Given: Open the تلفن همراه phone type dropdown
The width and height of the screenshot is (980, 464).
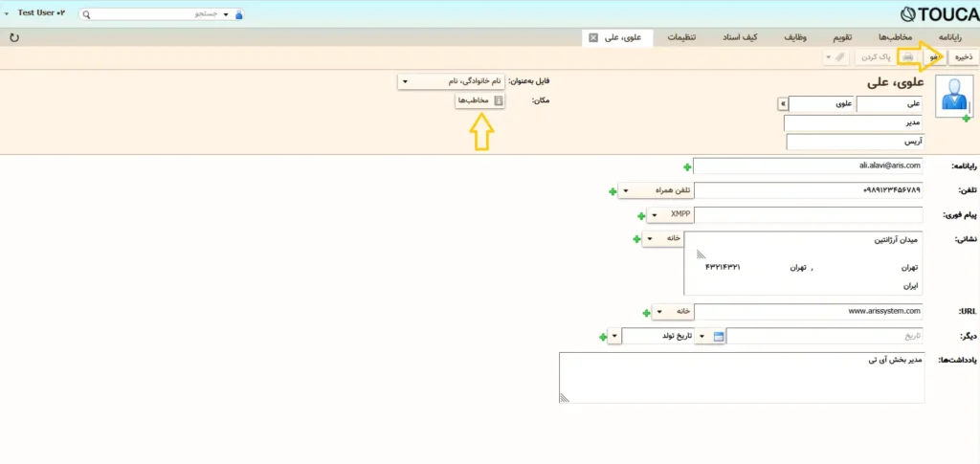Looking at the screenshot, I should pos(656,190).
